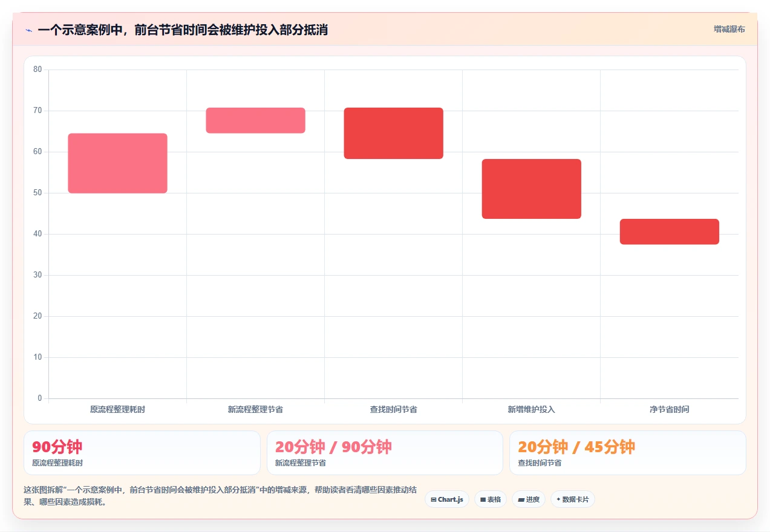
Task: Click x-axis label 原流程整理耗时
Action: click(x=117, y=409)
